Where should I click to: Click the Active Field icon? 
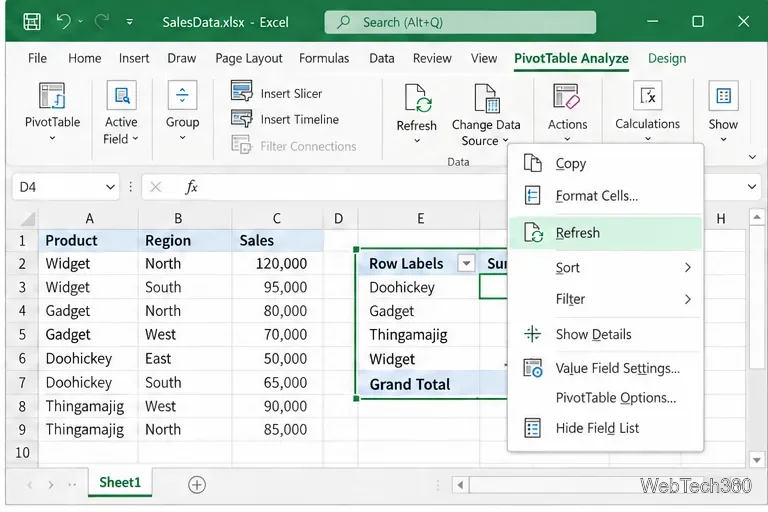[121, 95]
